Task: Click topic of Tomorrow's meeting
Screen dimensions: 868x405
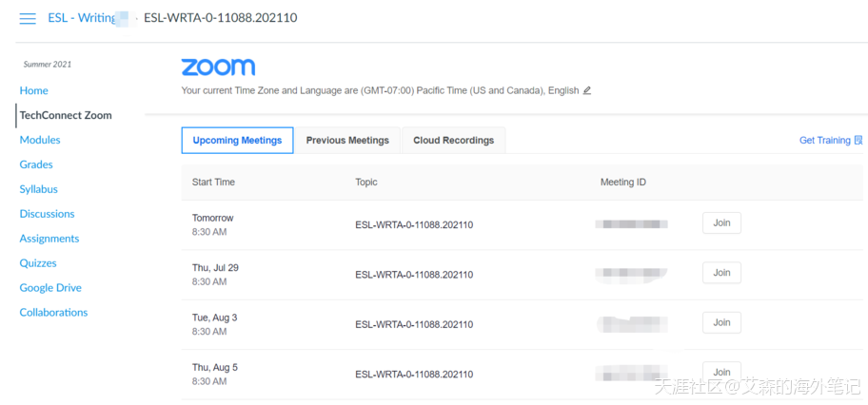Action: (414, 224)
